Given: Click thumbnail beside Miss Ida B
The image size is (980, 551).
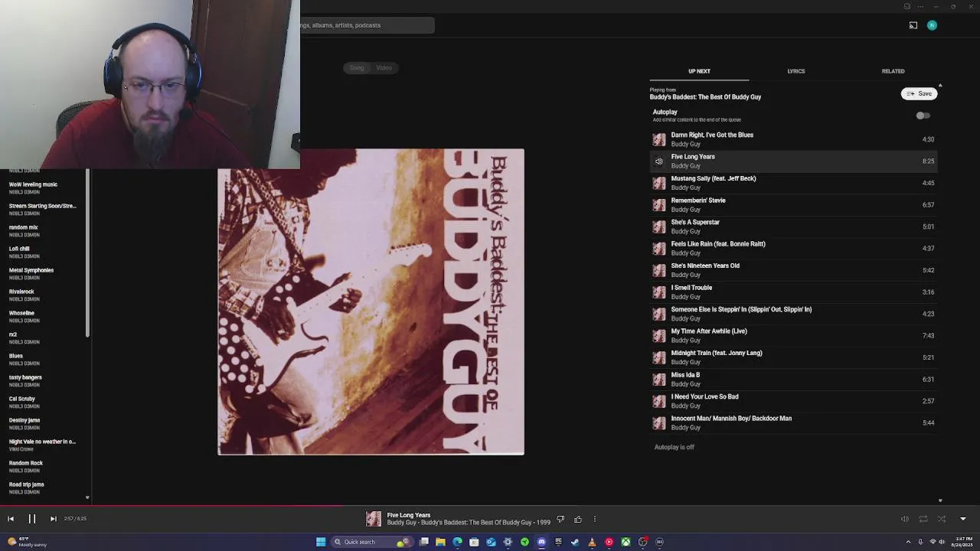Looking at the screenshot, I should (659, 380).
